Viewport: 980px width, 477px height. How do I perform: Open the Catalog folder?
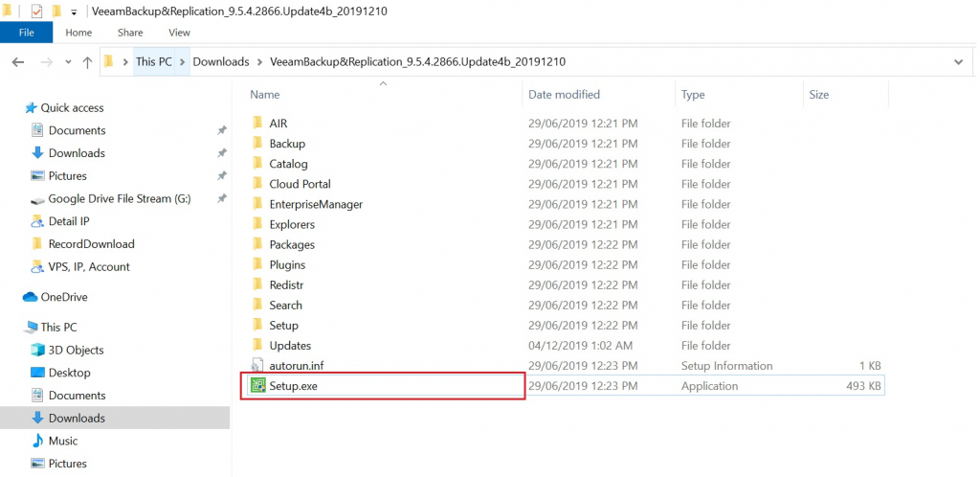[x=288, y=164]
